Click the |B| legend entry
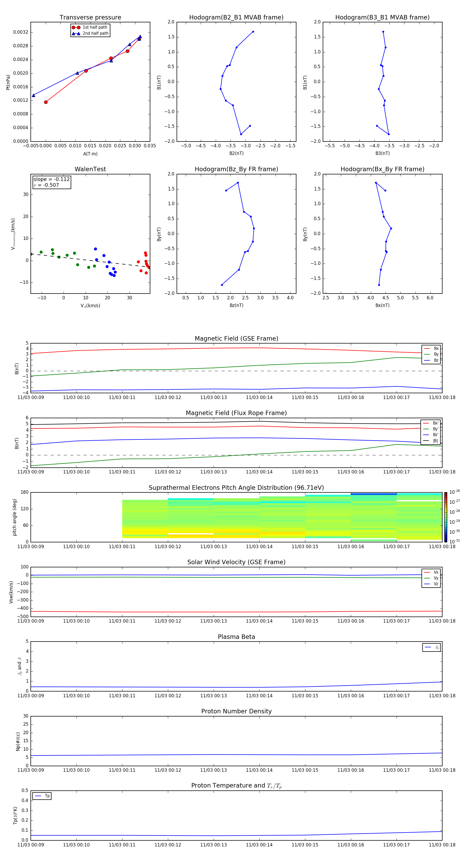Image resolution: width=473 pixels, height=868 pixels. (x=431, y=441)
